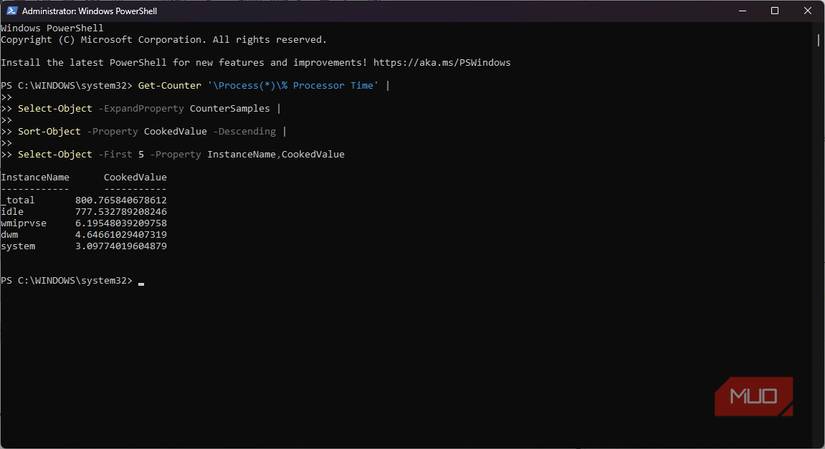This screenshot has height=449, width=825.
Task: Close the Administrator PowerShell window
Action: tap(808, 11)
